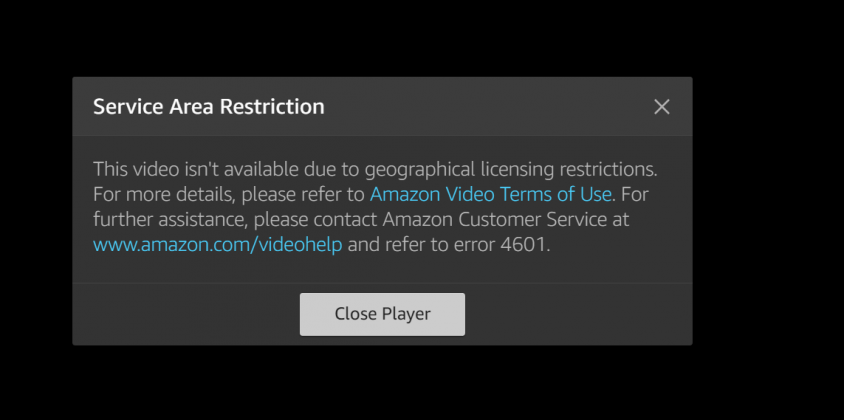Screen dimensions: 844x420
Task: Click the phrase and refer to error
Action: click(421, 245)
